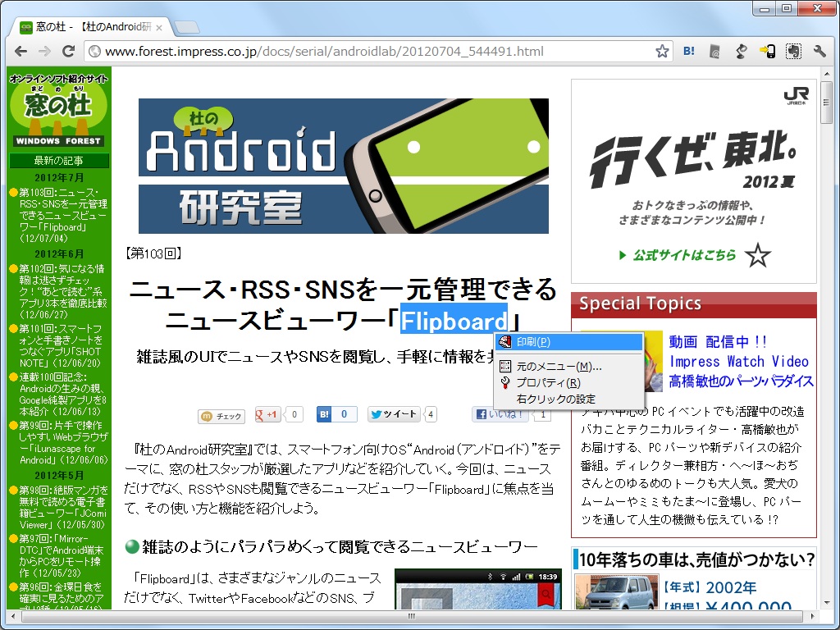
Task: Open the 第102回 あとで読む sidebar article
Action: tap(62, 291)
